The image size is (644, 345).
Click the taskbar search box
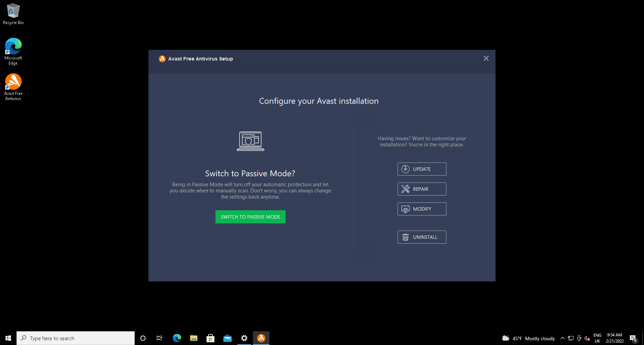point(76,338)
